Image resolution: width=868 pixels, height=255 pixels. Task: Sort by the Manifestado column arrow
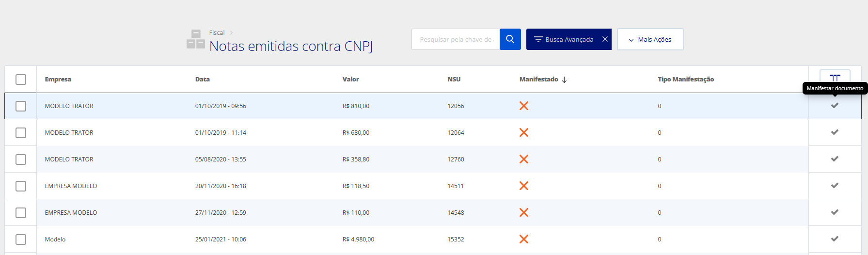pyautogui.click(x=564, y=80)
